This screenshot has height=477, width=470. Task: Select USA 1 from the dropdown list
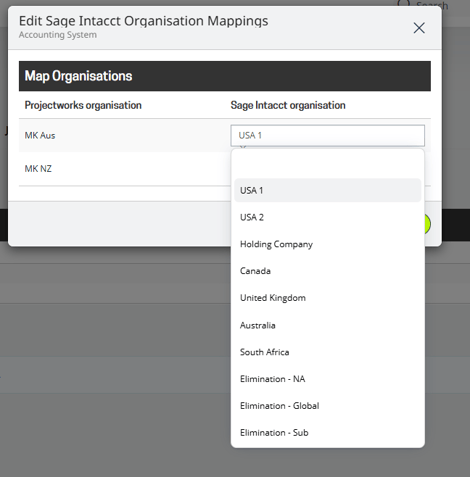tap(327, 190)
